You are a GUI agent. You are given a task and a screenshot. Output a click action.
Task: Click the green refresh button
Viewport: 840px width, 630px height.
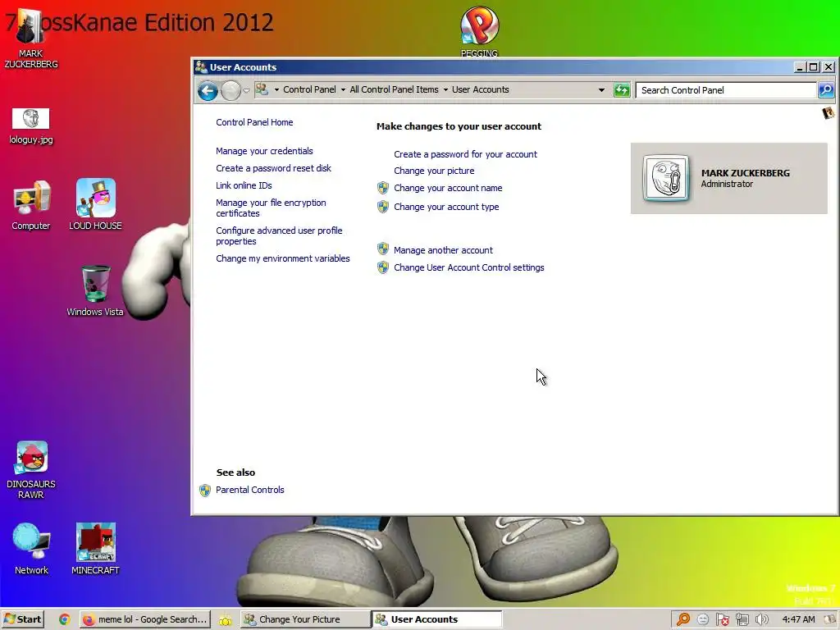pyautogui.click(x=622, y=90)
